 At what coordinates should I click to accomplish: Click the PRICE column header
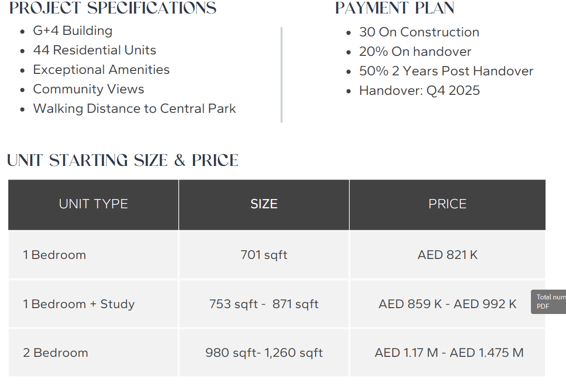[447, 204]
